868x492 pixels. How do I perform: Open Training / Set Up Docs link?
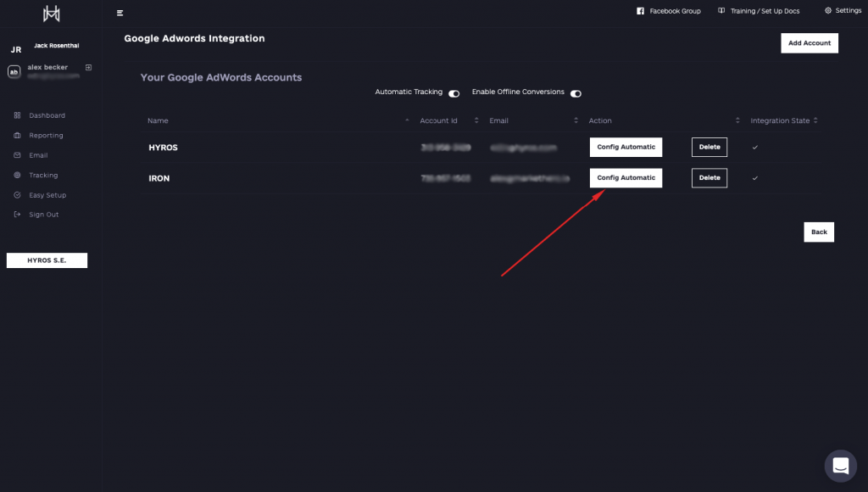[765, 11]
